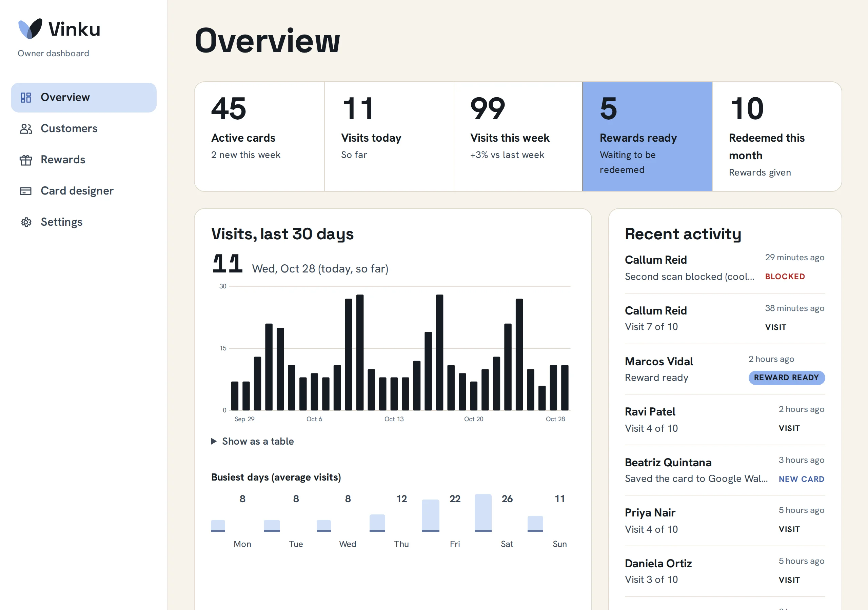
Task: Click the NEW CARD activity tag
Action: (x=802, y=479)
